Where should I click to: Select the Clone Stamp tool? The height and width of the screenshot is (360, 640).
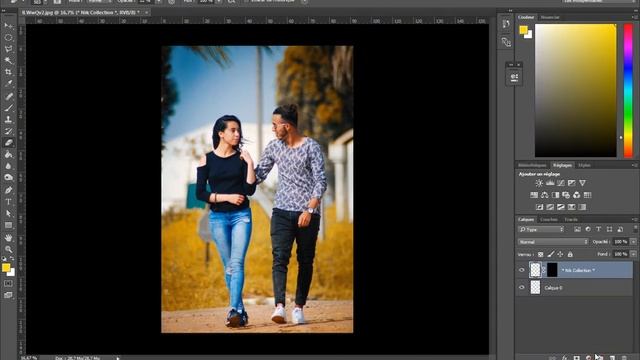click(8, 120)
